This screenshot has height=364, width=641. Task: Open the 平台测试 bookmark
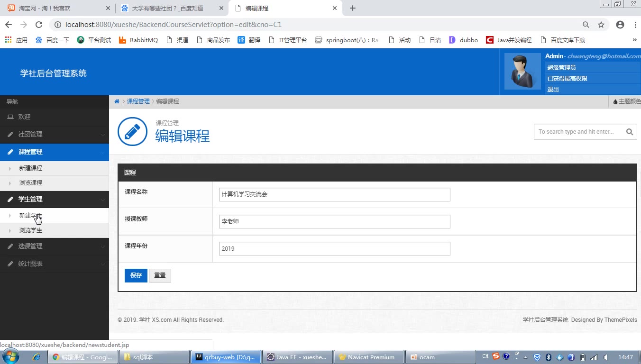coord(94,40)
